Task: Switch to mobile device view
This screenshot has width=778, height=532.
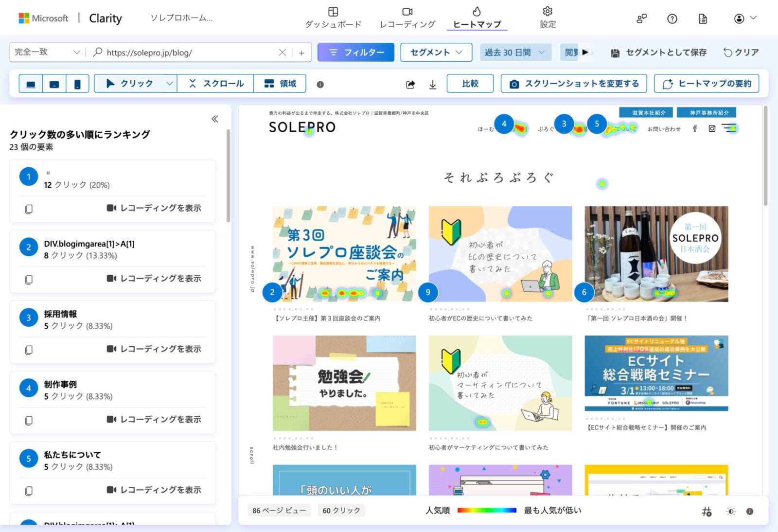Action: pyautogui.click(x=77, y=84)
